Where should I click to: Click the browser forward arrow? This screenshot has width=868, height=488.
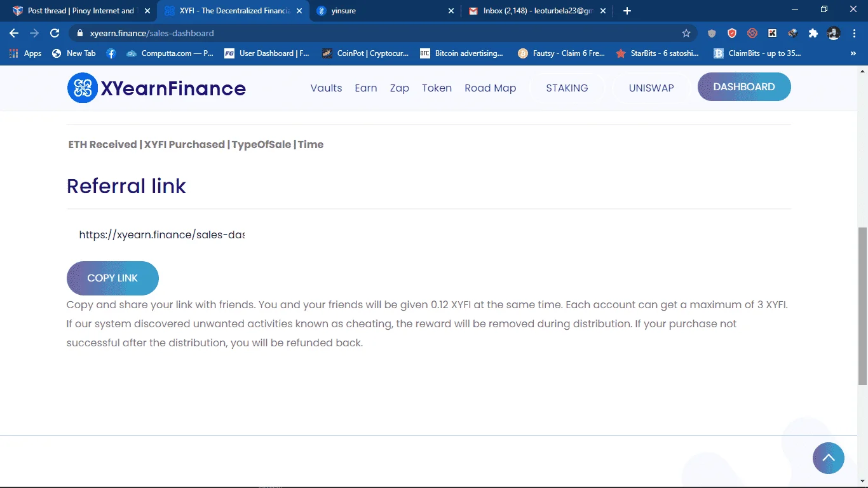click(x=34, y=33)
